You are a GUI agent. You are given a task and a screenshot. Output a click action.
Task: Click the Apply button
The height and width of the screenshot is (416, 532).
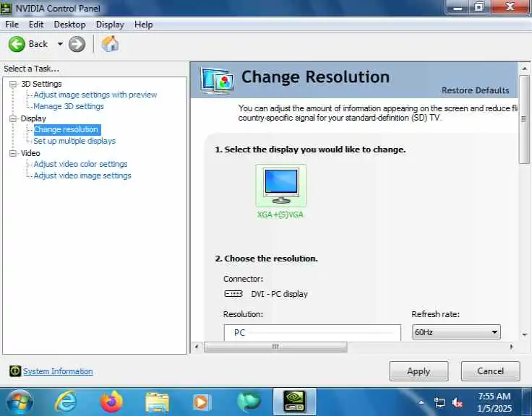(x=419, y=371)
